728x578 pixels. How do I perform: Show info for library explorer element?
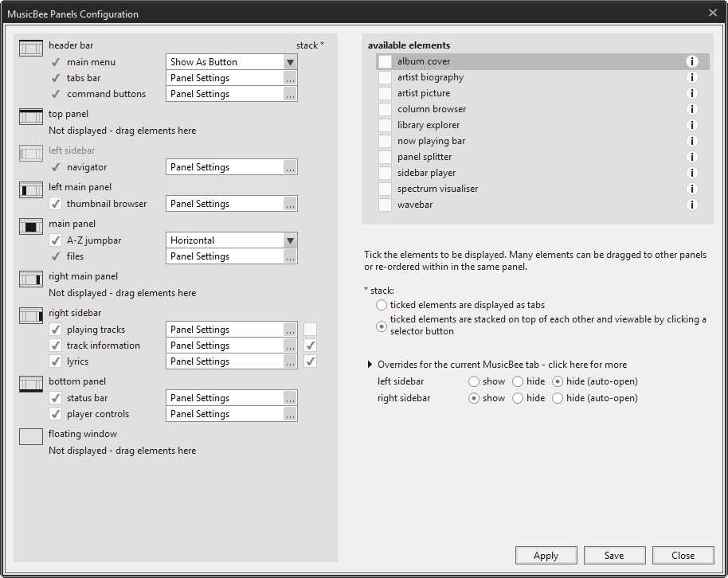(x=692, y=125)
